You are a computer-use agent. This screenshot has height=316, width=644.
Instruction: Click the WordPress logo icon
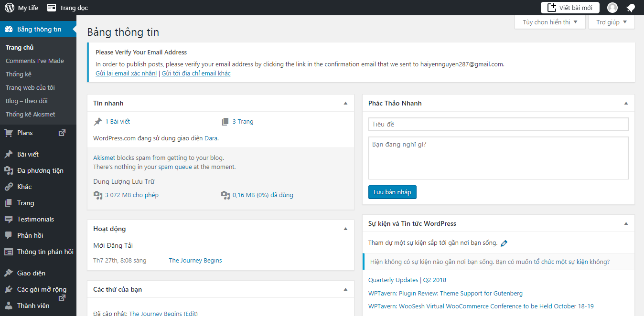(9, 8)
